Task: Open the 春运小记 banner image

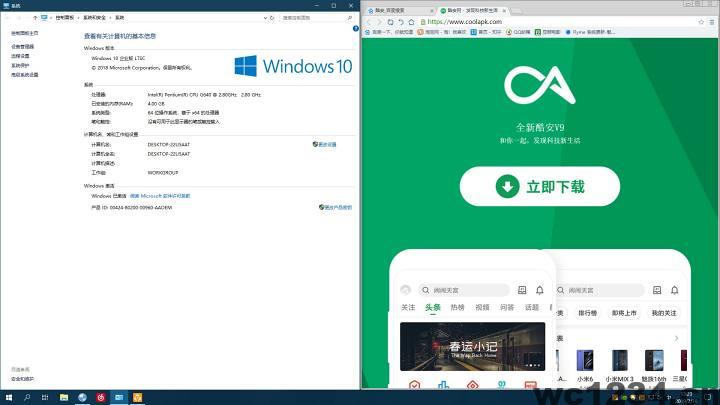Action: (472, 347)
